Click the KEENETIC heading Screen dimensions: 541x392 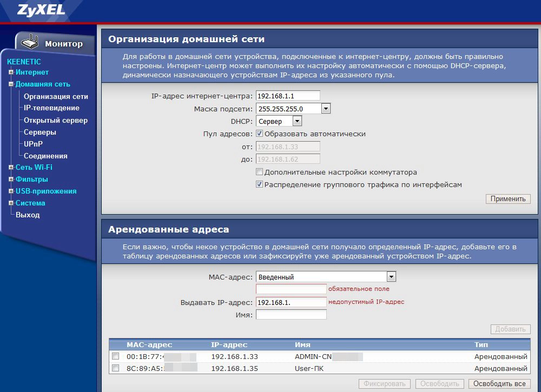pos(24,62)
